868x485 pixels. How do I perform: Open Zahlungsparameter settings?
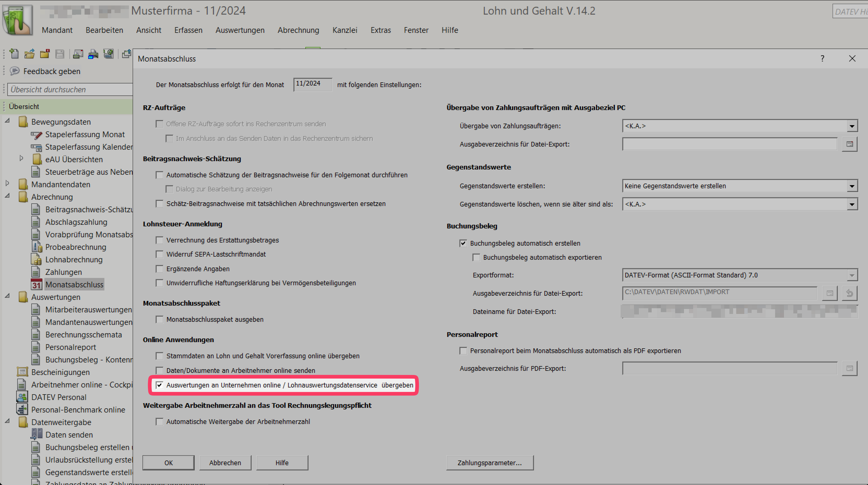coord(490,463)
